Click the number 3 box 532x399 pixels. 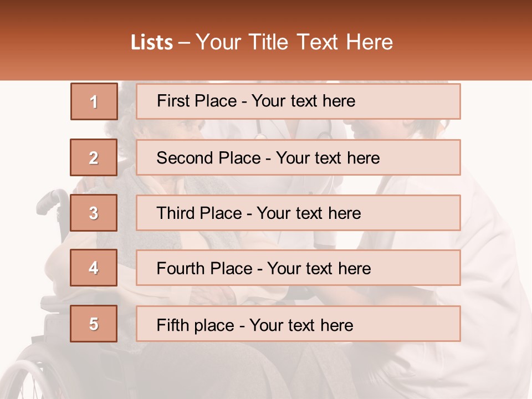coord(94,213)
